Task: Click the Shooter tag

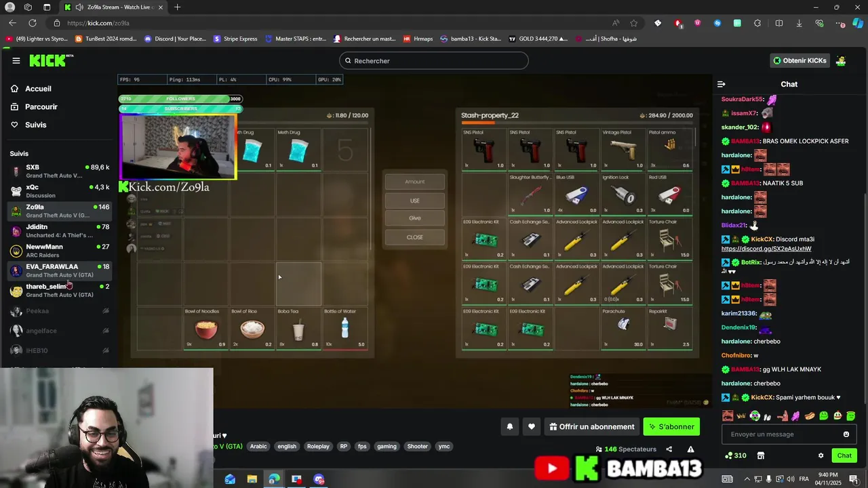Action: coord(417,446)
